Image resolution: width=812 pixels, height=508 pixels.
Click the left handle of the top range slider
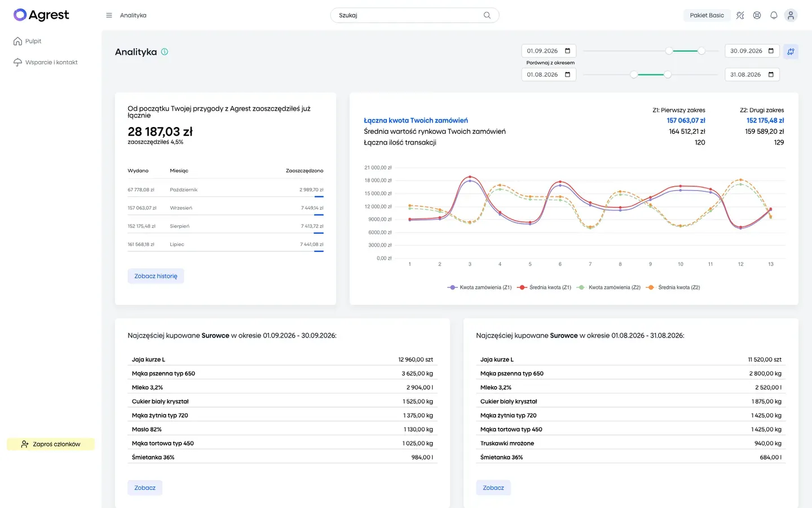tap(669, 51)
